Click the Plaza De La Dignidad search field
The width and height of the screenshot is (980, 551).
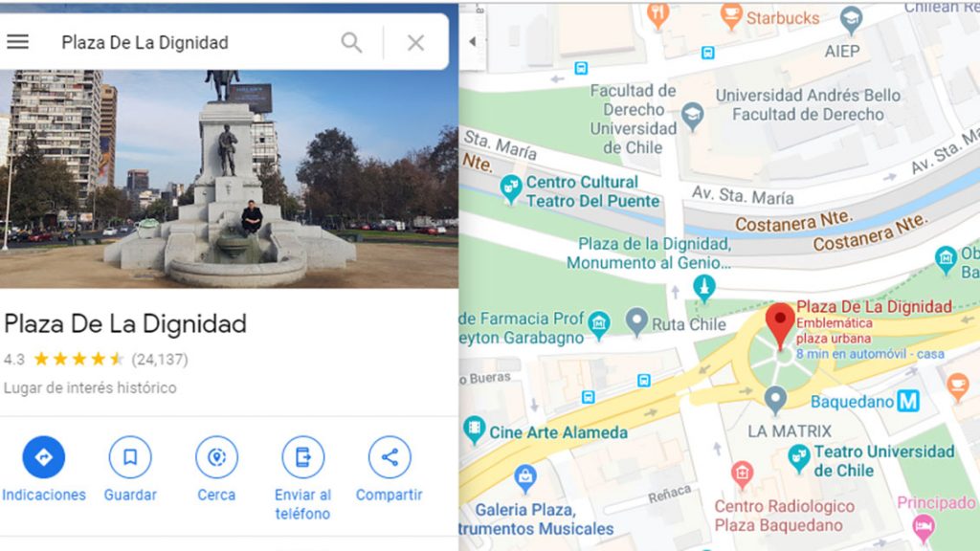[193, 42]
